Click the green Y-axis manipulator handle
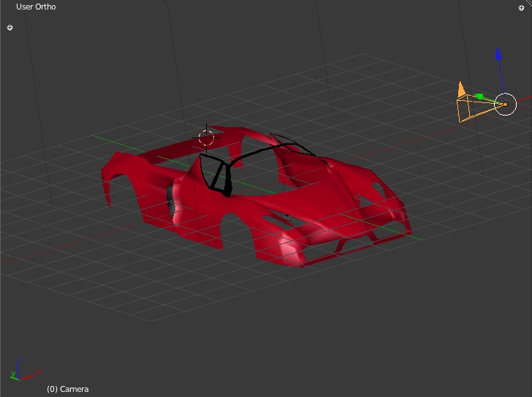 [479, 97]
